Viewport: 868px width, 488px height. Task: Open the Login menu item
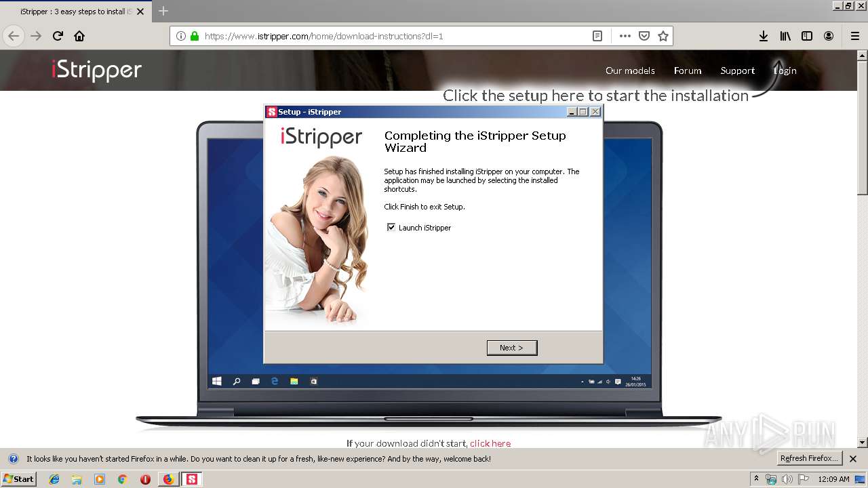pyautogui.click(x=785, y=70)
